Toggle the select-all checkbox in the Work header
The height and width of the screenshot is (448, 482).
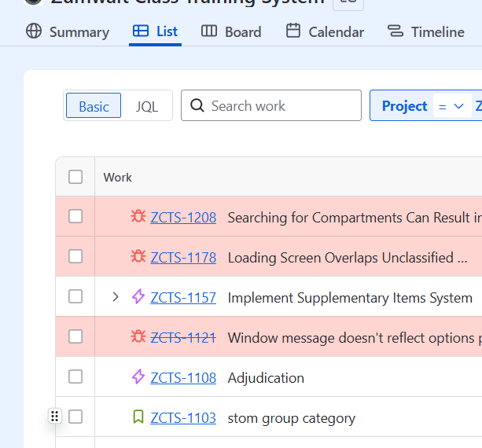(75, 177)
